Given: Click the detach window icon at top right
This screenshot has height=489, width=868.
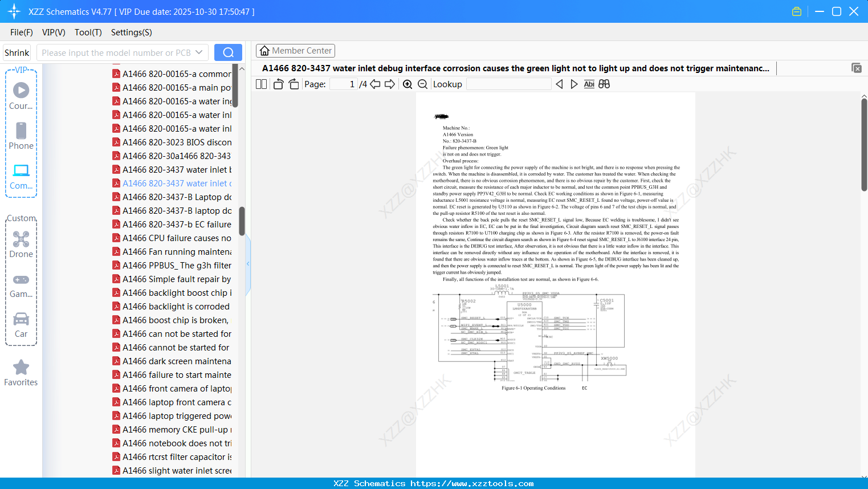Looking at the screenshot, I should point(857,68).
